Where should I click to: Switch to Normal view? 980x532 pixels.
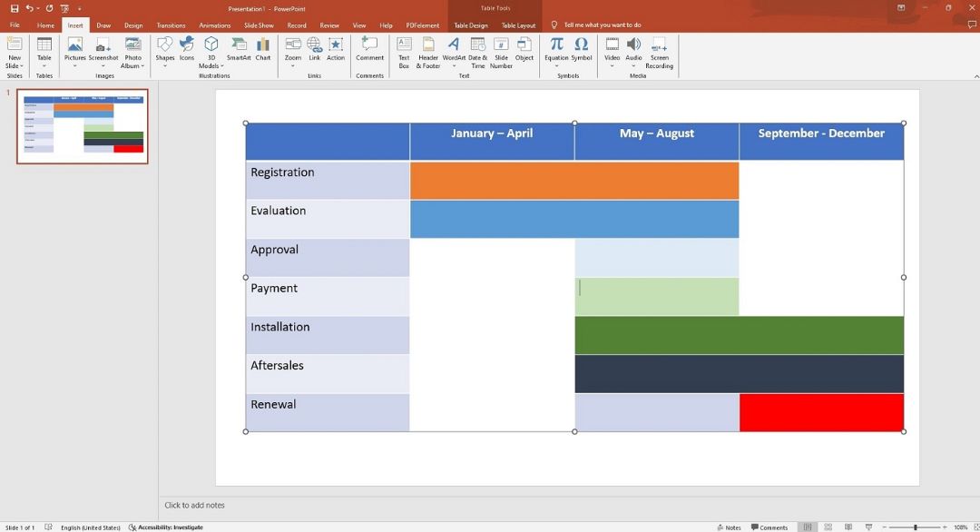click(x=808, y=527)
